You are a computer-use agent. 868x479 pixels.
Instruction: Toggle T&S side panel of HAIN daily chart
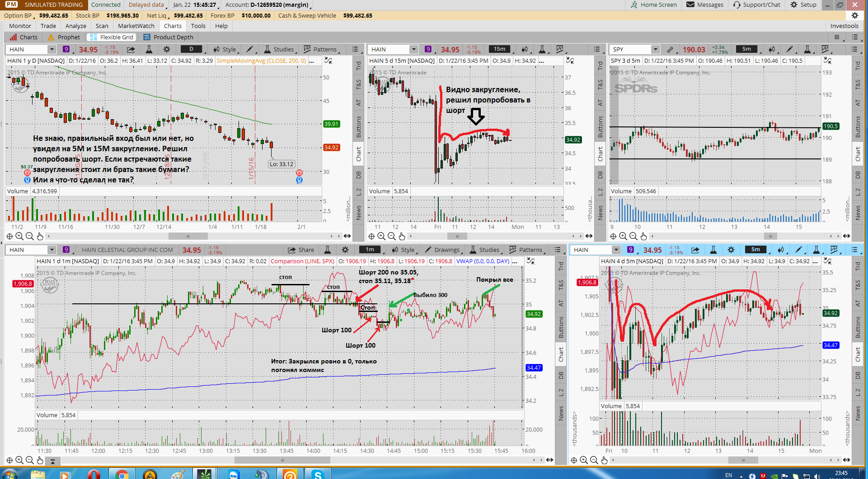coord(358,84)
